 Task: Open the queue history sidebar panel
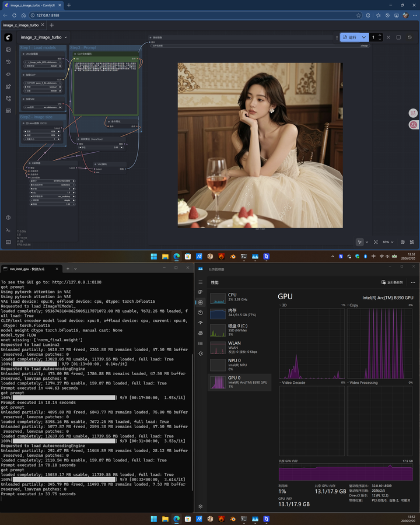point(8,62)
